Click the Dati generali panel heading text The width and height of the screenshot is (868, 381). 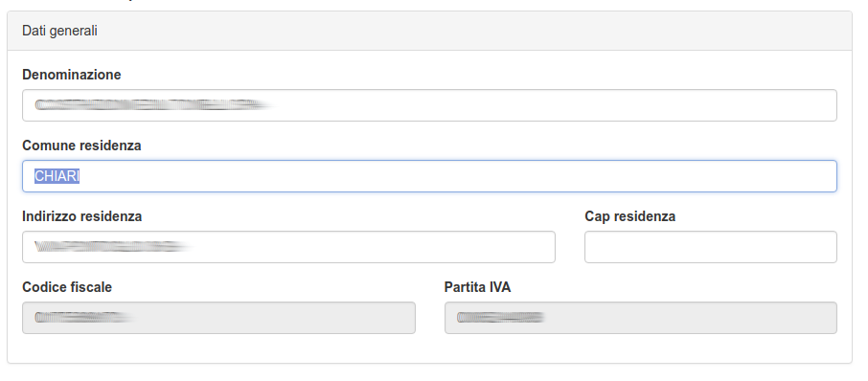(x=59, y=31)
